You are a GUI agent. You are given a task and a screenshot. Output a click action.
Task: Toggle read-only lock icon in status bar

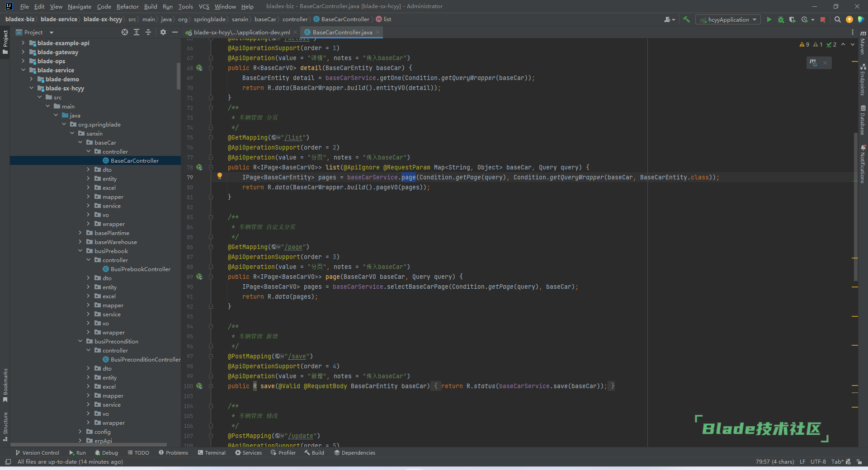859,461
